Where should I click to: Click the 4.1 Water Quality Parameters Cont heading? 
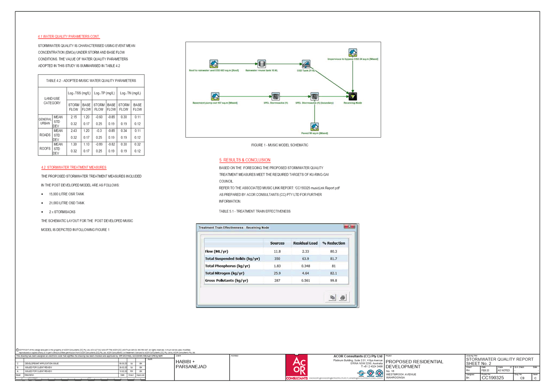coord(69,37)
